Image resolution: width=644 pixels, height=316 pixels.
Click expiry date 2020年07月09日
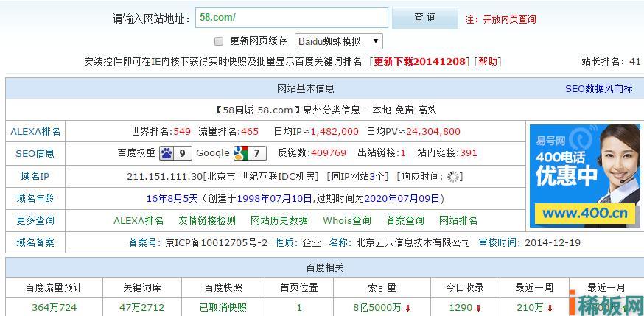click(x=402, y=199)
